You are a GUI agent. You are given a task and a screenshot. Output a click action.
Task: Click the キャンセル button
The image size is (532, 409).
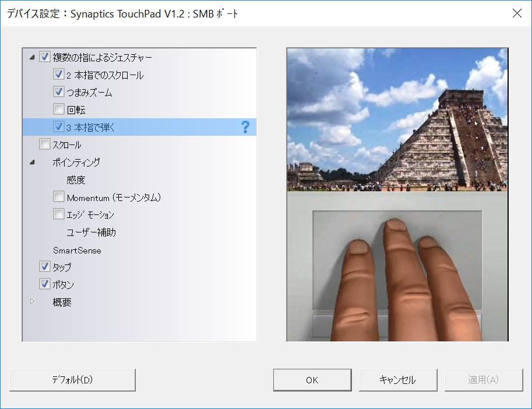[x=398, y=380]
